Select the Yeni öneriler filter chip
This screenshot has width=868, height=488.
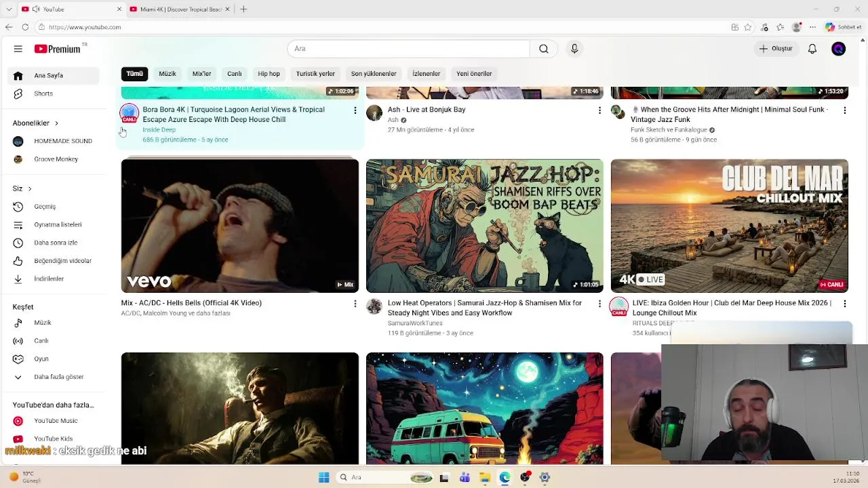474,74
